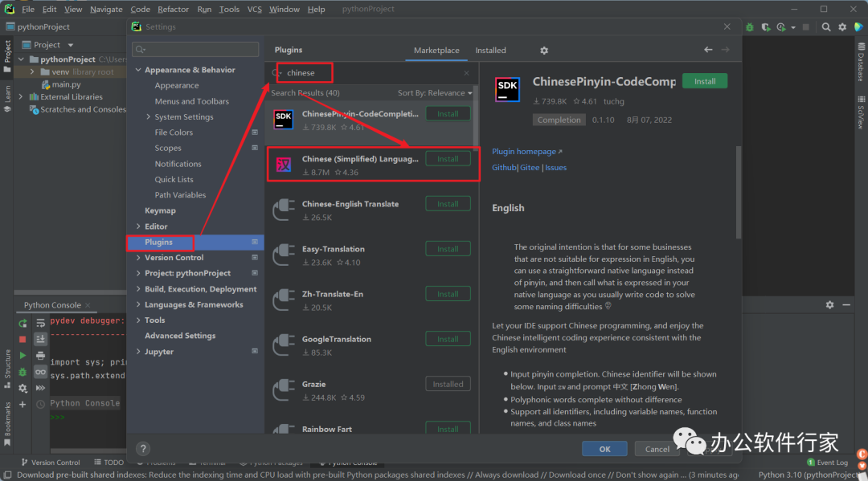Click the plugin search input field
The height and width of the screenshot is (481, 868).
pyautogui.click(x=370, y=72)
